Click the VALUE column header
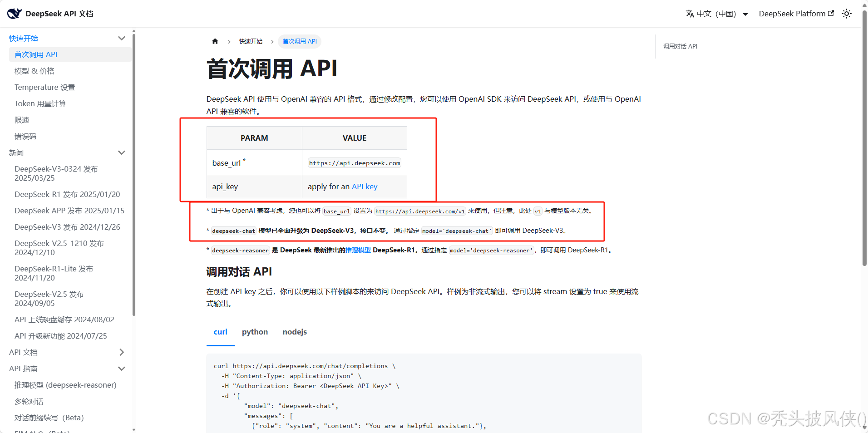Viewport: 868px width, 433px height. point(355,138)
